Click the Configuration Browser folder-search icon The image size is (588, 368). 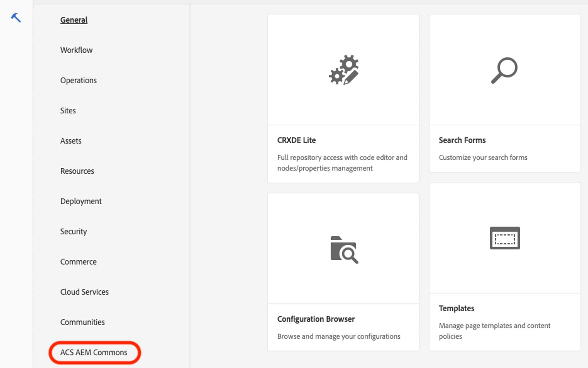coord(344,250)
